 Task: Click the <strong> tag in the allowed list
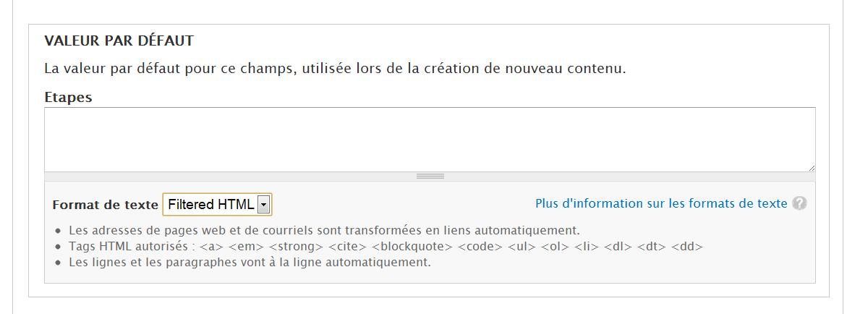(294, 247)
